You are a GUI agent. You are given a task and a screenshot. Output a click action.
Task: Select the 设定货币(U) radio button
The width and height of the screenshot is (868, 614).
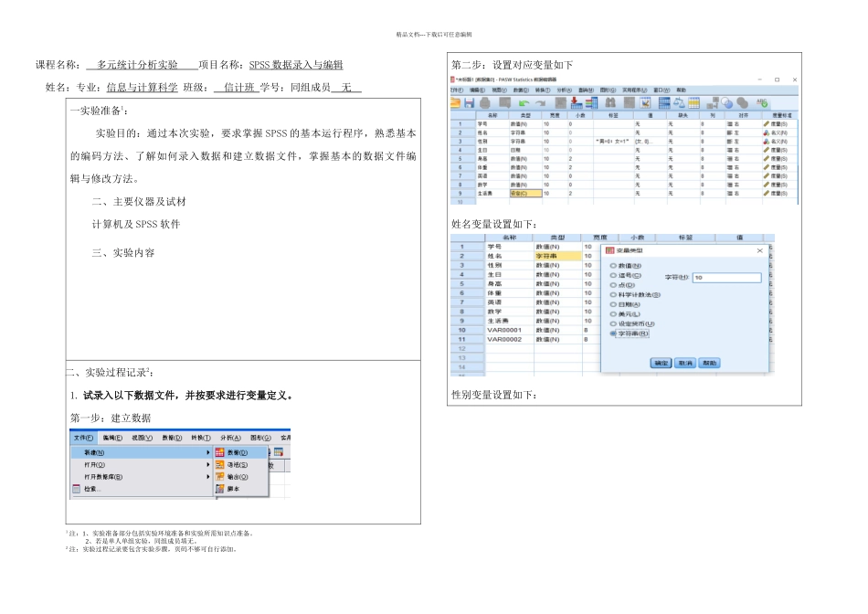(613, 323)
